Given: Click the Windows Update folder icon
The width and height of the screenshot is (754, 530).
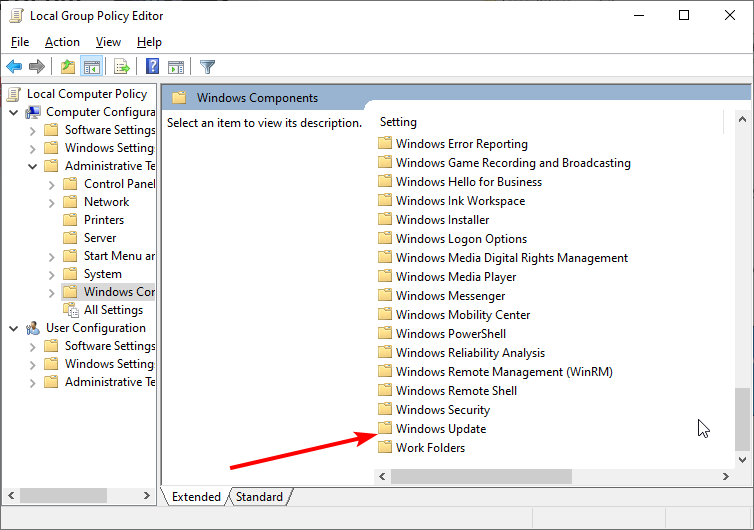Looking at the screenshot, I should [x=385, y=428].
